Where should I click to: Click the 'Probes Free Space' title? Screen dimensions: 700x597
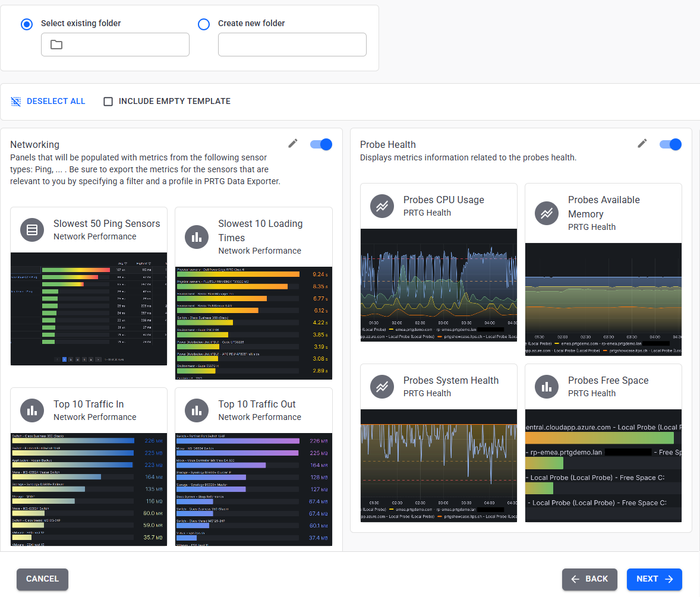tap(608, 381)
